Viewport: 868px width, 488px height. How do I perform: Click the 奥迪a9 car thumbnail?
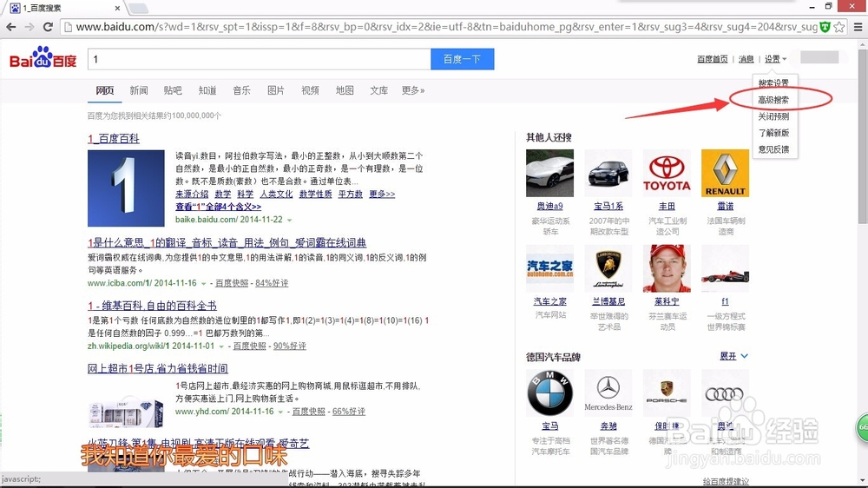(549, 173)
